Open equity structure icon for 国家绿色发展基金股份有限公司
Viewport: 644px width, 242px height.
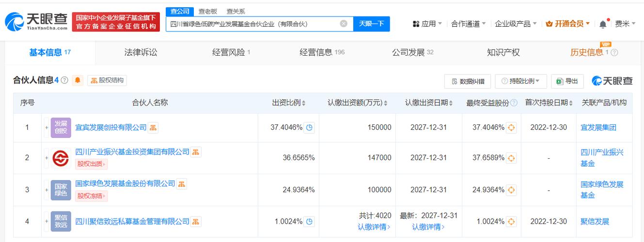[x=181, y=184]
